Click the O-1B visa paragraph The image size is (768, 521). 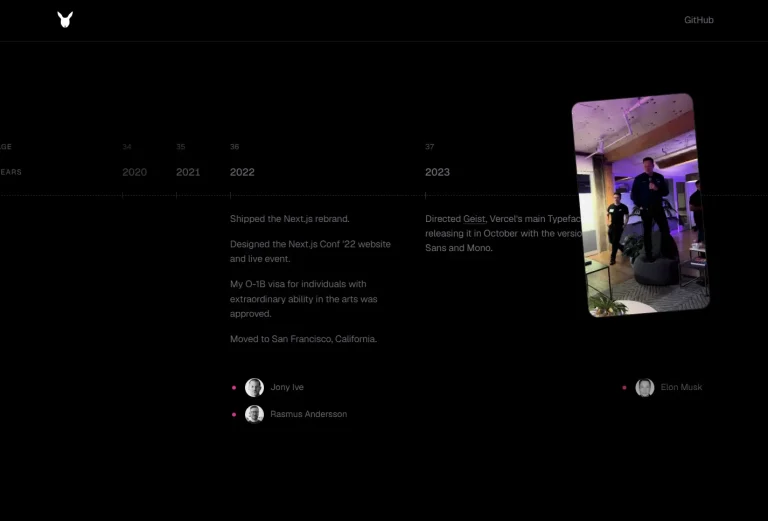(x=304, y=299)
